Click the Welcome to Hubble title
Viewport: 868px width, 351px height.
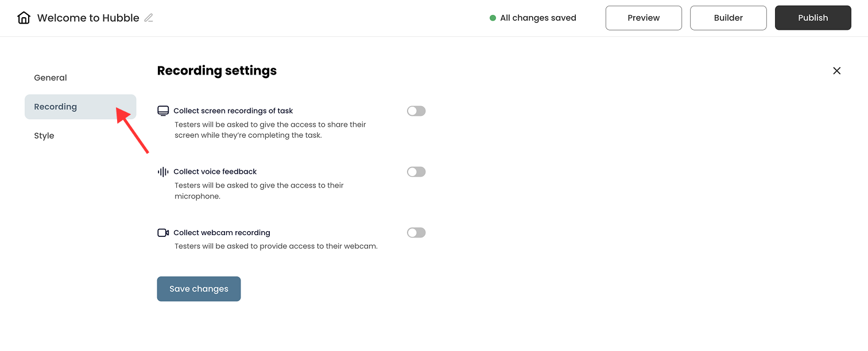88,18
